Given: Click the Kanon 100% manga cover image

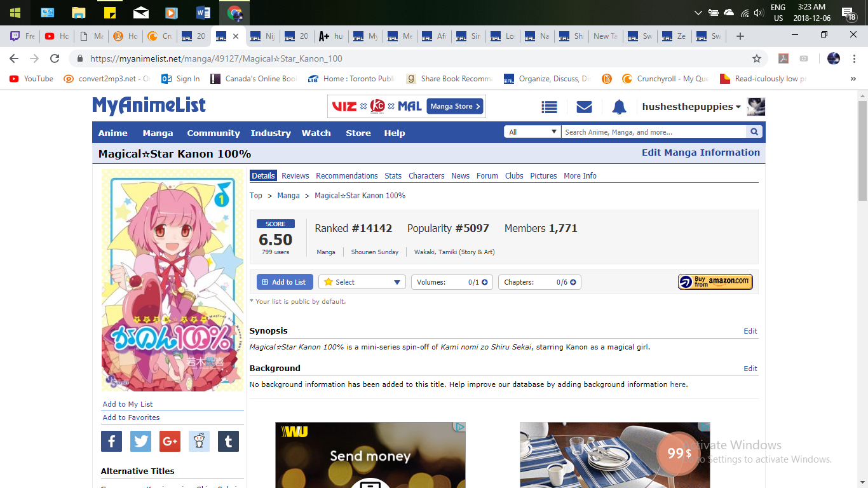Looking at the screenshot, I should coord(172,280).
